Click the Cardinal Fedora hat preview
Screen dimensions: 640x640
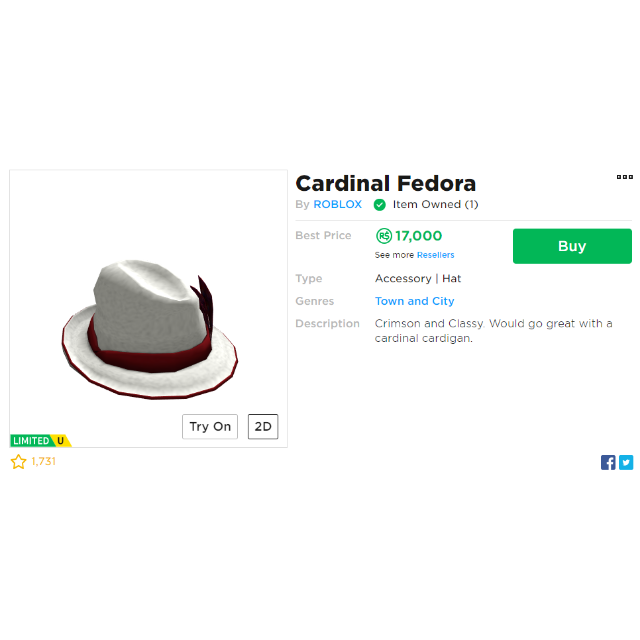coord(150,329)
